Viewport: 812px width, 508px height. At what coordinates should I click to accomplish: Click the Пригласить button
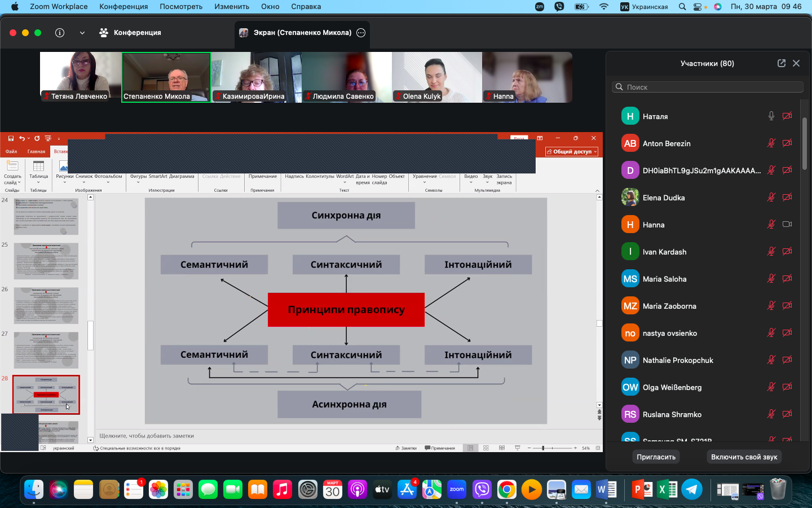coord(656,457)
